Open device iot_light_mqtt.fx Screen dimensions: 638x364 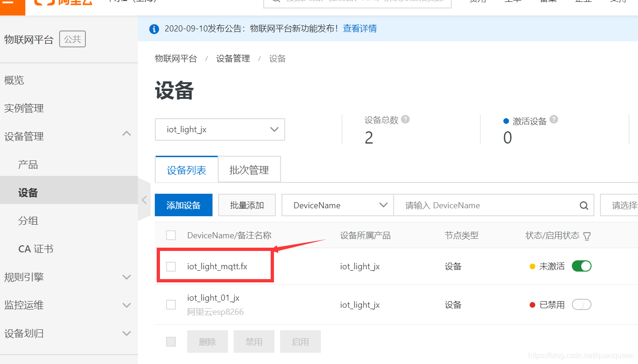pos(217,266)
